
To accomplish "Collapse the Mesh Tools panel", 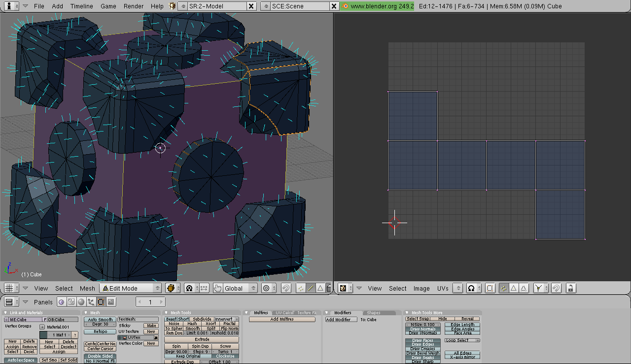I will tap(167, 313).
